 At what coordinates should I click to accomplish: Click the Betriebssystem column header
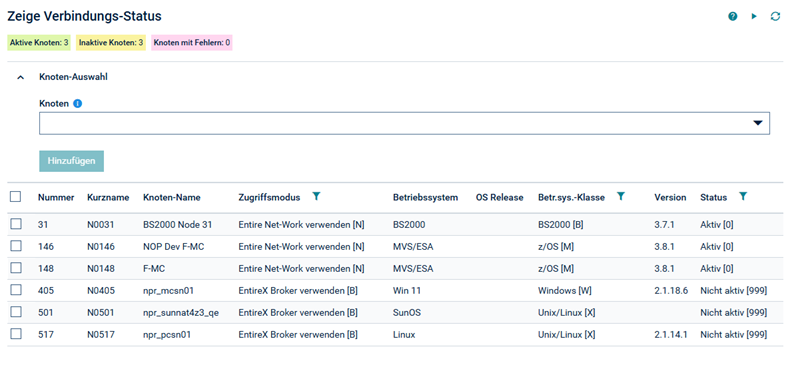(x=425, y=197)
